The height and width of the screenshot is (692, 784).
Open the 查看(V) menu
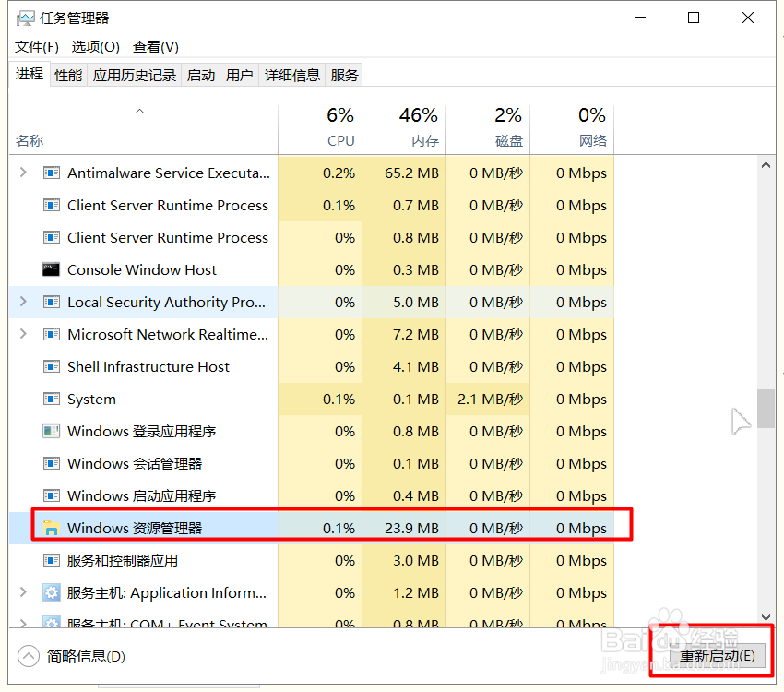pyautogui.click(x=156, y=47)
